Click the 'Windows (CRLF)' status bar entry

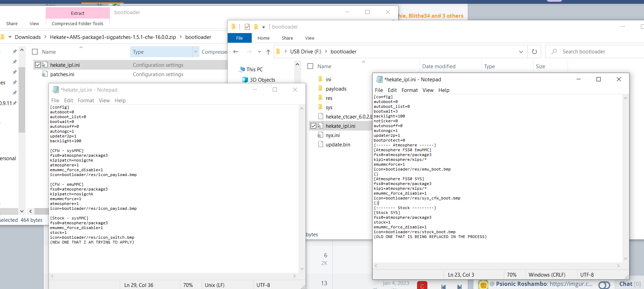point(547,275)
